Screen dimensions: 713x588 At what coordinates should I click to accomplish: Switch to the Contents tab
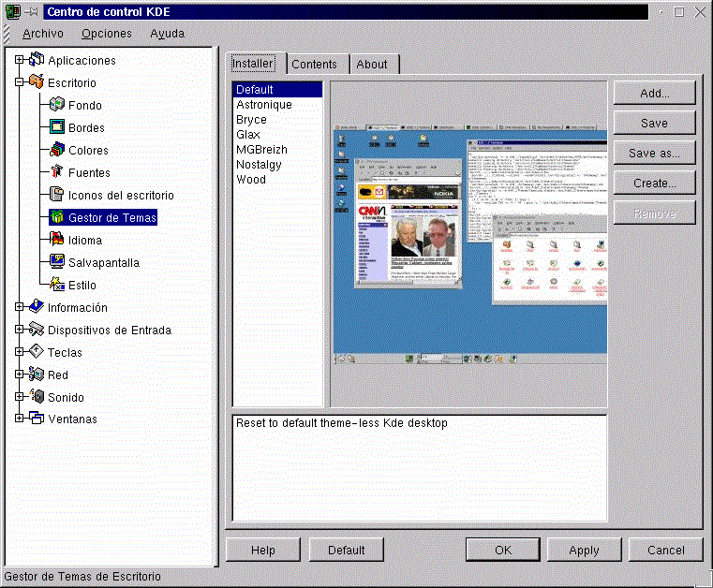(x=314, y=65)
